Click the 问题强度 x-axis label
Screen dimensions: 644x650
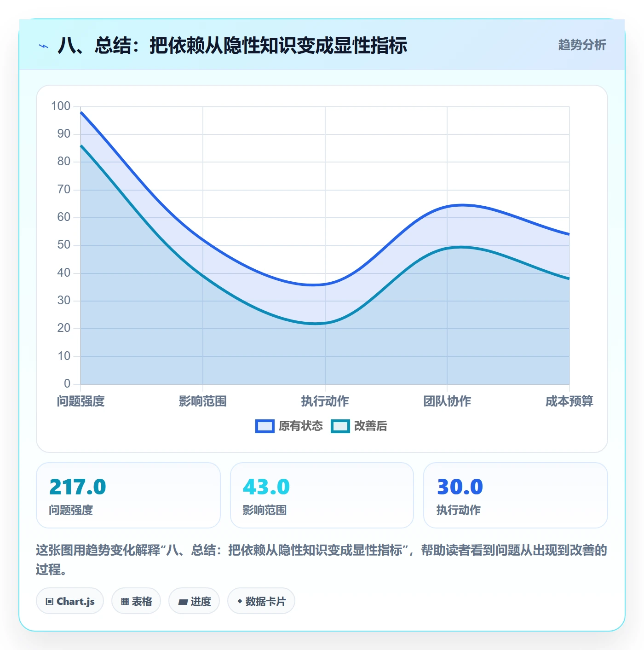(81, 401)
